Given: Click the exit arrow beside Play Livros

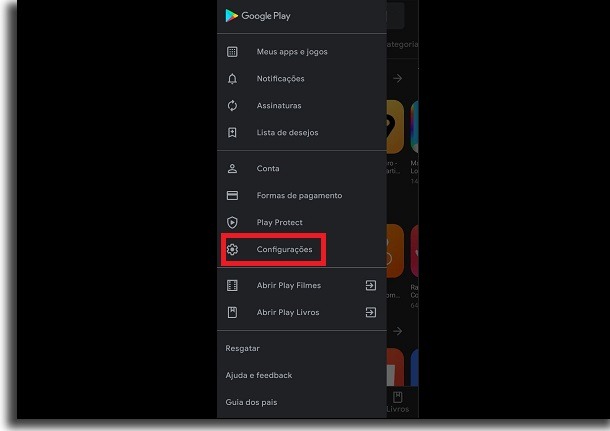Looking at the screenshot, I should tap(371, 312).
